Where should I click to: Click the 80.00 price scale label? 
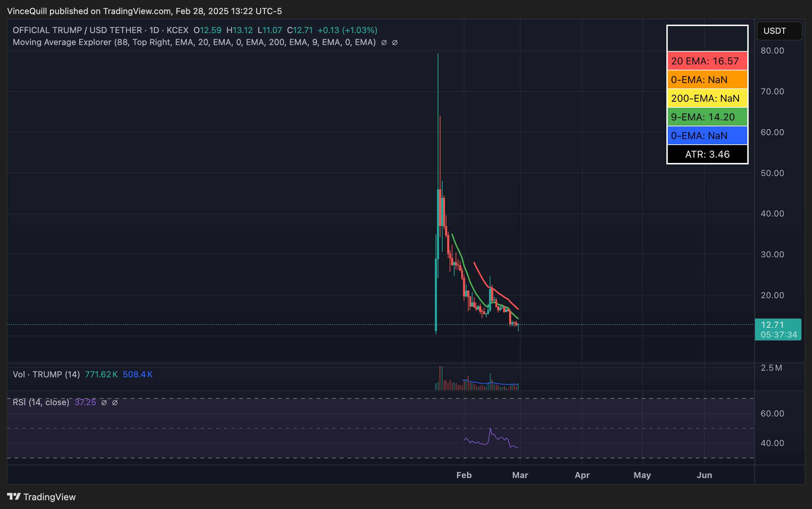[772, 51]
